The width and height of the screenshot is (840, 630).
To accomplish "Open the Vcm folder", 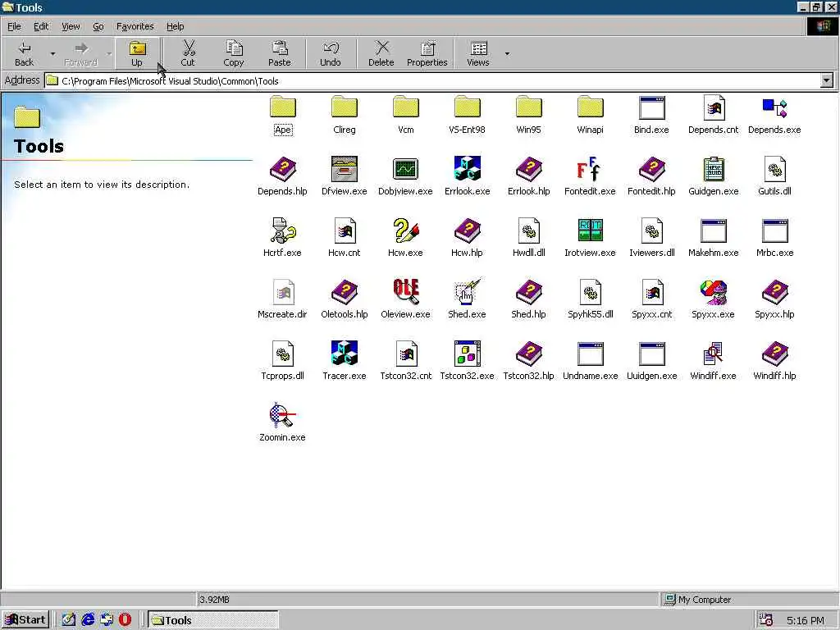I will 406,107.
